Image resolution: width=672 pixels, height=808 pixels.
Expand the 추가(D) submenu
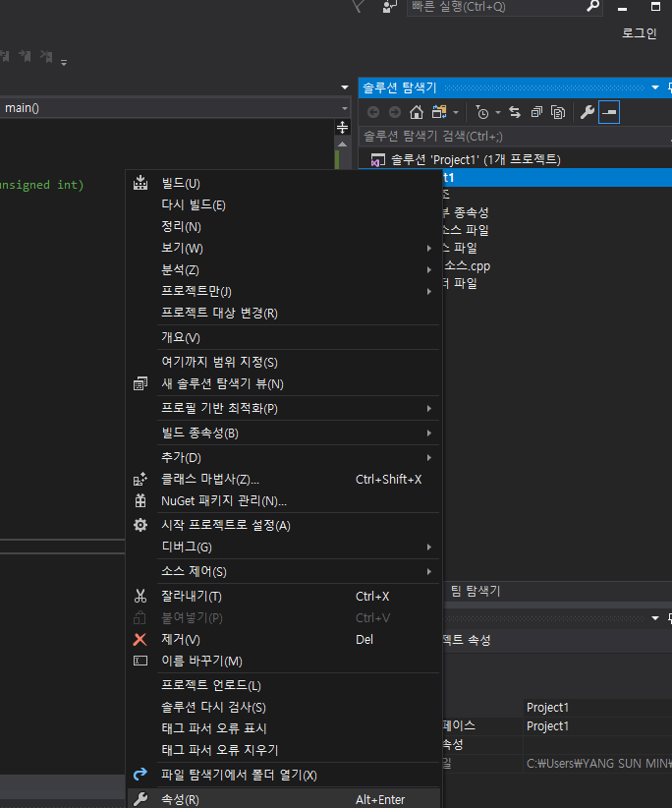click(x=429, y=458)
